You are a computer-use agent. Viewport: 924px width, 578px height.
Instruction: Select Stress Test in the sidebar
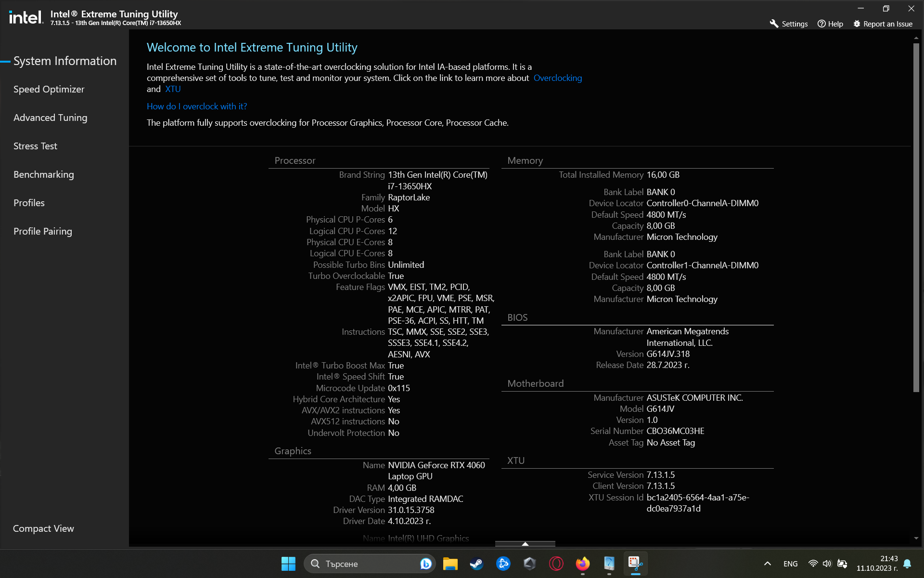[35, 146]
